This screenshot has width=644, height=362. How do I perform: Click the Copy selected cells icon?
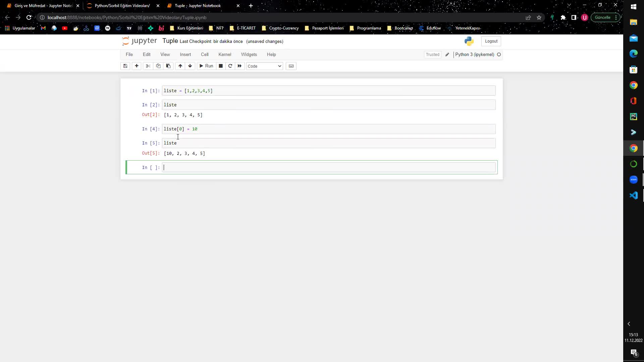click(x=158, y=66)
